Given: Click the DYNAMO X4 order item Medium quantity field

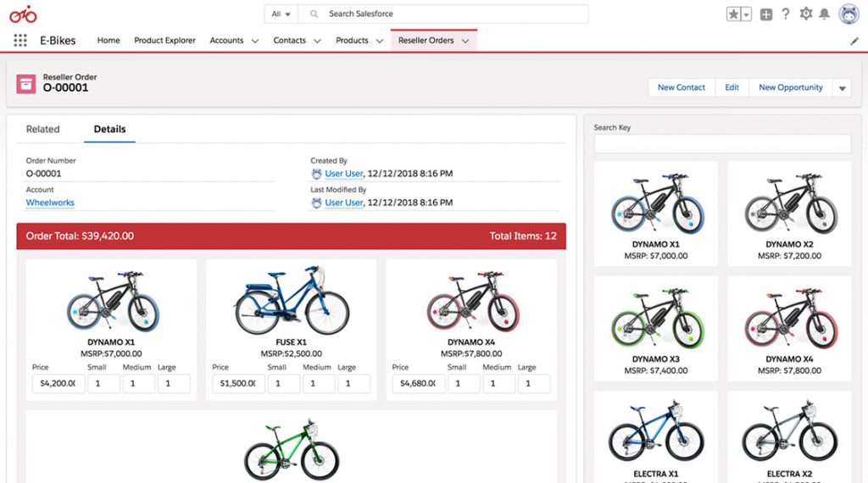Looking at the screenshot, I should tap(498, 383).
